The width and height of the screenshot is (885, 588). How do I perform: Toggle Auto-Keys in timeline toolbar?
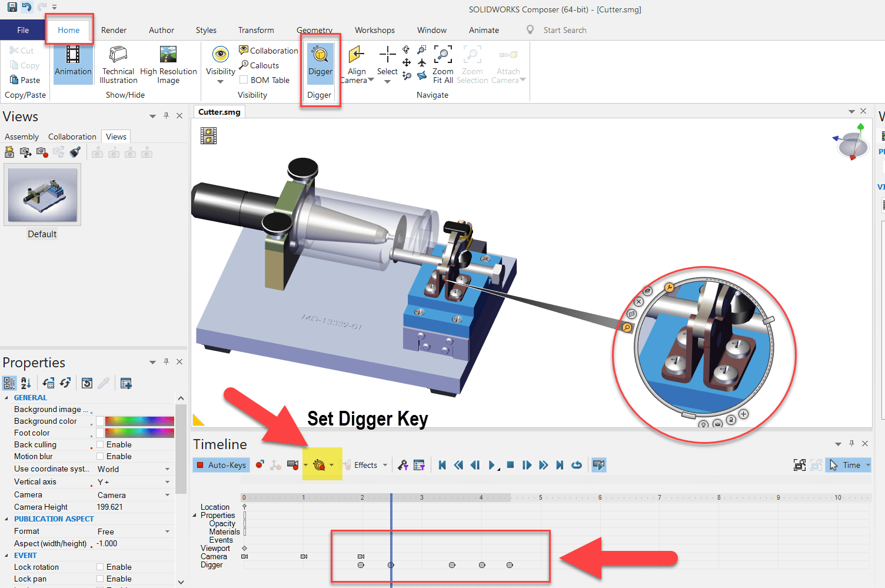pyautogui.click(x=221, y=465)
